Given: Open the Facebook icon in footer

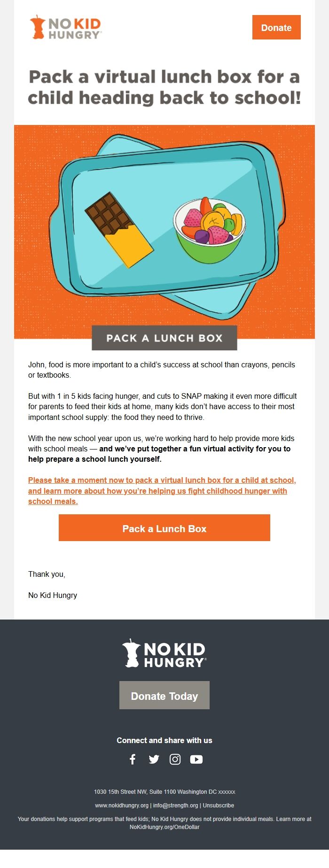Looking at the screenshot, I should click(x=133, y=759).
